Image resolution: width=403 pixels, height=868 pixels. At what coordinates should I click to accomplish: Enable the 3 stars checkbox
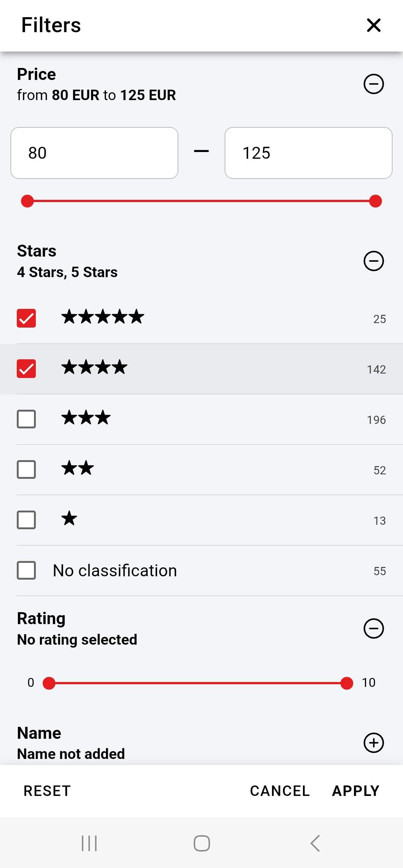pos(26,419)
